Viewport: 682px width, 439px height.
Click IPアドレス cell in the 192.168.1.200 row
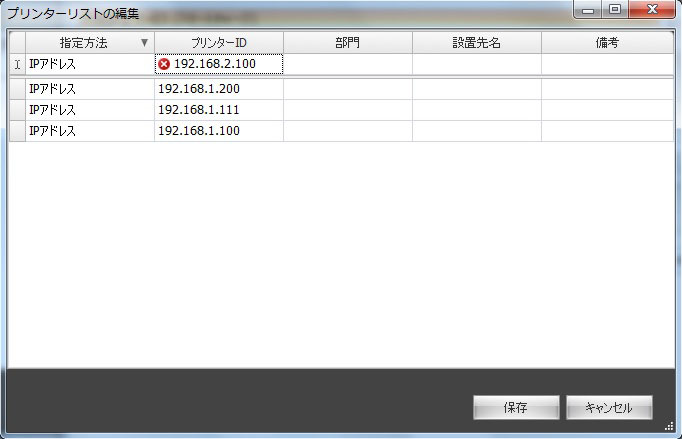tap(90, 89)
